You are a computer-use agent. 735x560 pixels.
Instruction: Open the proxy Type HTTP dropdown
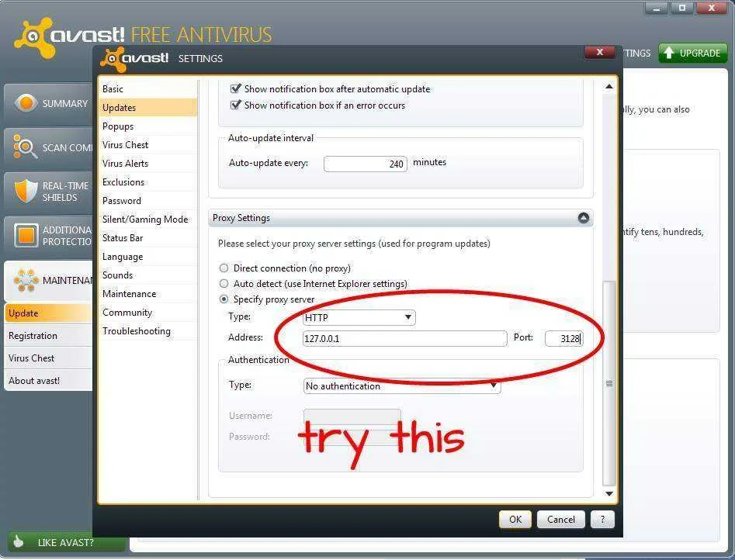(359, 318)
